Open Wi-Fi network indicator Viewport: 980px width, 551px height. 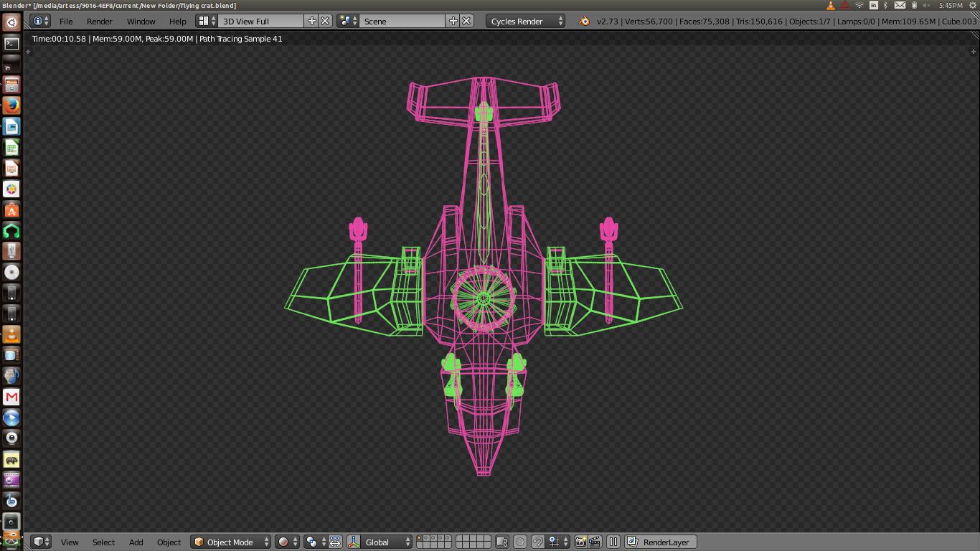point(859,5)
